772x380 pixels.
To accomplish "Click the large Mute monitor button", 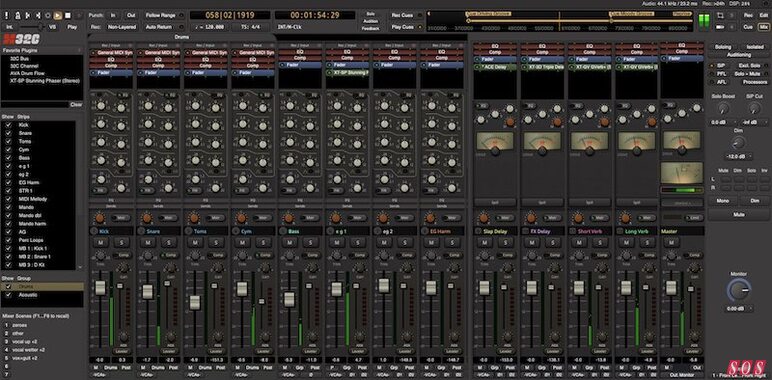I will coord(738,215).
